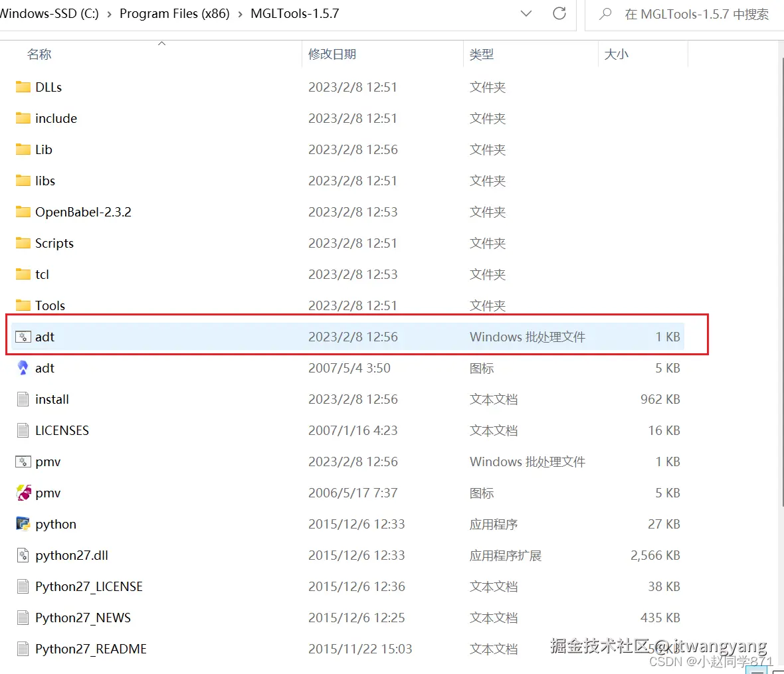Sort by the 修改日期 column header
Image resolution: width=784 pixels, height=674 pixels.
click(x=332, y=54)
